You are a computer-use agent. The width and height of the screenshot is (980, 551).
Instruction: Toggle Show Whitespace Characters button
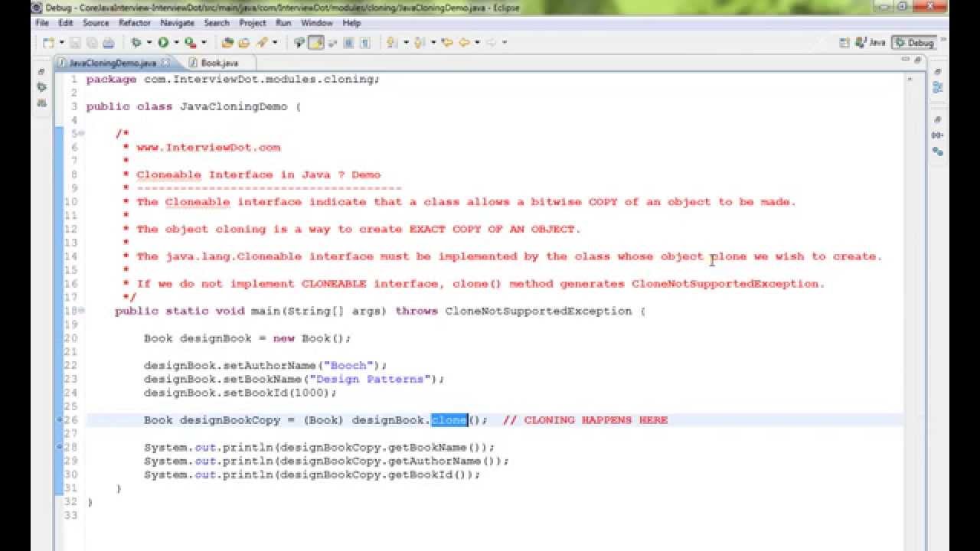(365, 43)
